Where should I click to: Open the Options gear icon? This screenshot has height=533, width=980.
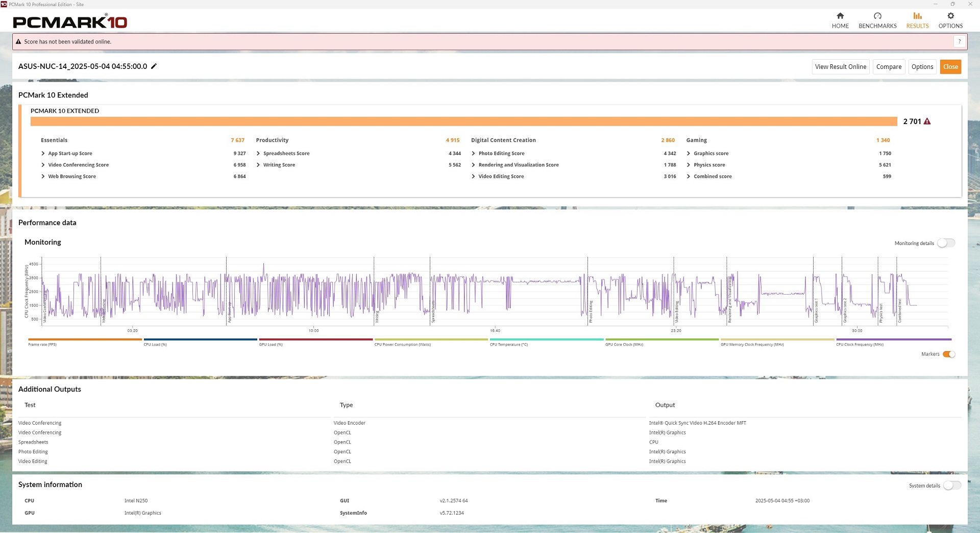tap(950, 16)
